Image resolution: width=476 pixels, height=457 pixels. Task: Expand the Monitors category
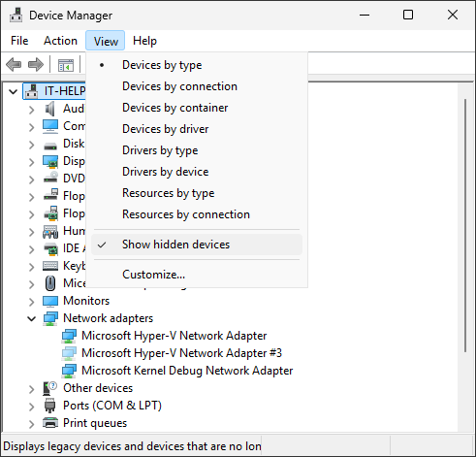point(31,302)
